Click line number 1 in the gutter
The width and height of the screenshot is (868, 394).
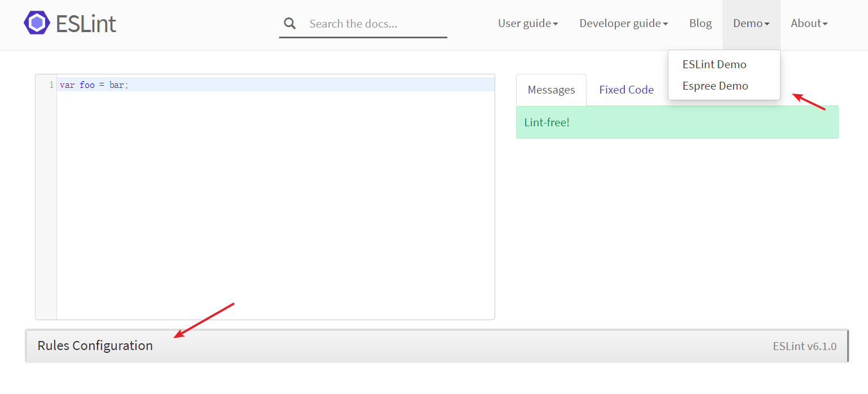(51, 85)
